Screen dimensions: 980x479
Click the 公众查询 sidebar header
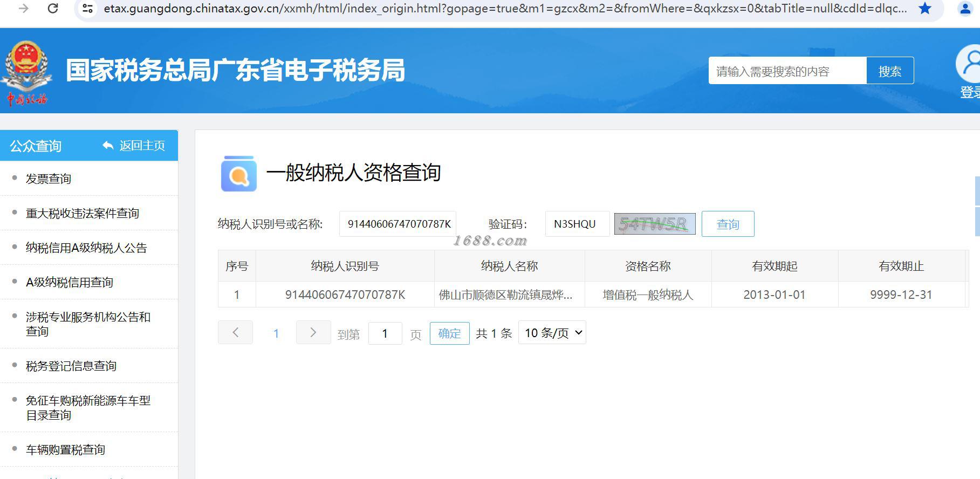(36, 146)
